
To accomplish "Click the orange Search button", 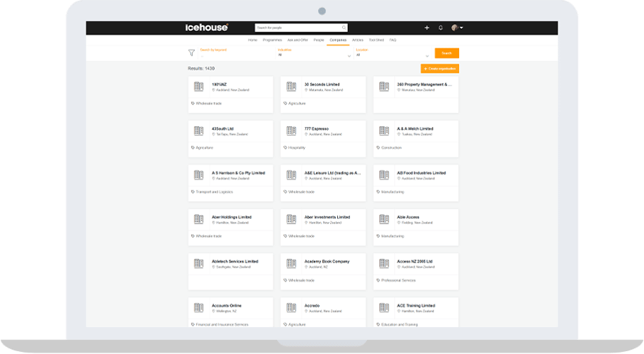I will 447,53.
